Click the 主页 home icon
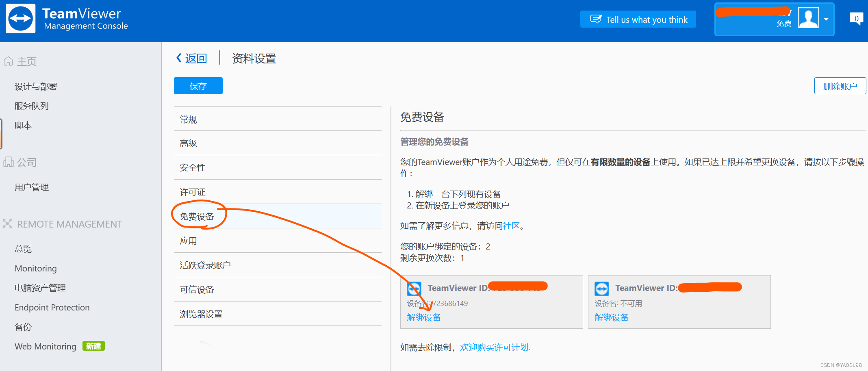The image size is (868, 371). coord(8,61)
